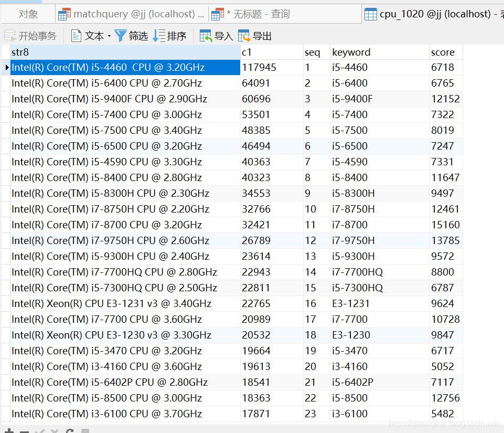Select the i5-4460 CPU @ 3.20GHz str8 cell
This screenshot has height=433, width=504.
point(125,68)
